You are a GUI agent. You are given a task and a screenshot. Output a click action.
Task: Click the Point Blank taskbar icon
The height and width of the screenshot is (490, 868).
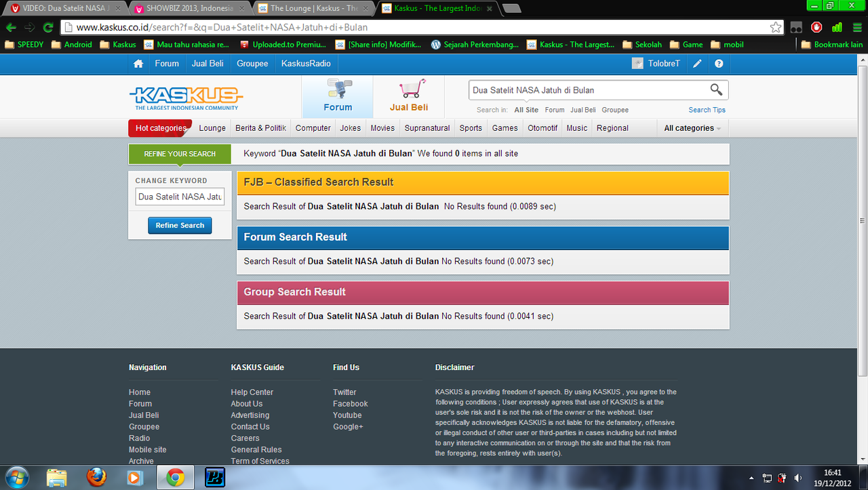[x=215, y=477]
